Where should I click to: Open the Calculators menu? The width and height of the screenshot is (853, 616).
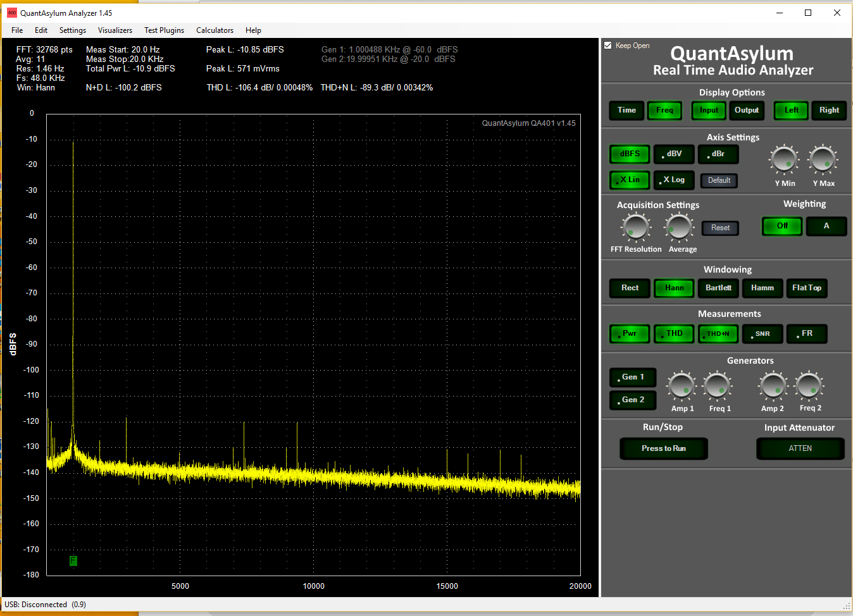coord(215,30)
